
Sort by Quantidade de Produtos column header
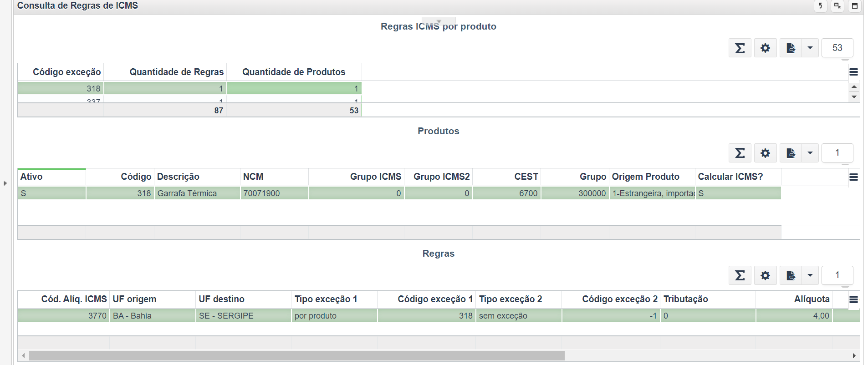click(x=294, y=72)
